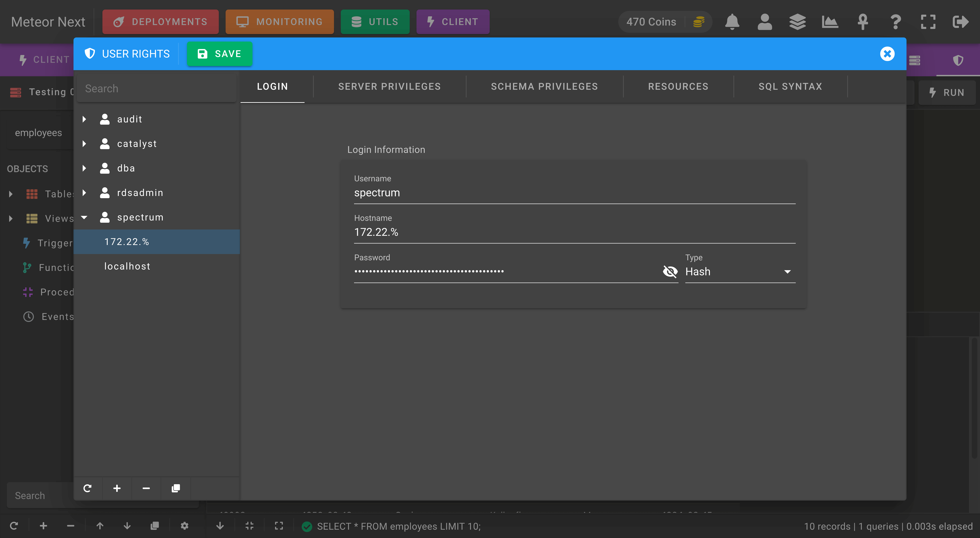Screen dimensions: 980x538
Task: Switch to the LOGIN tab
Action: pyautogui.click(x=272, y=86)
